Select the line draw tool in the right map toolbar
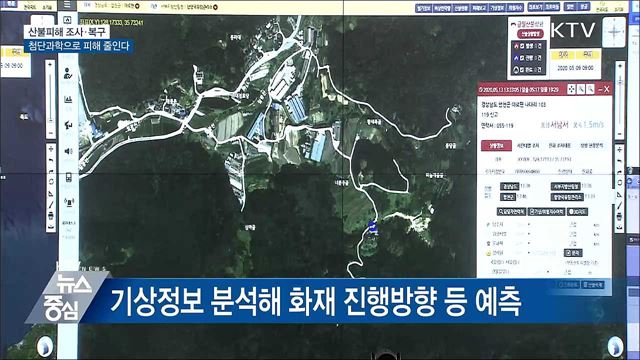640x360 pixels. 620,205
